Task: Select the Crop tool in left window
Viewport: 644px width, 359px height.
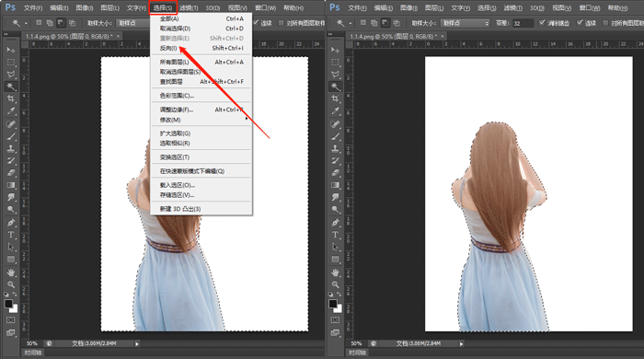Action: (x=11, y=98)
